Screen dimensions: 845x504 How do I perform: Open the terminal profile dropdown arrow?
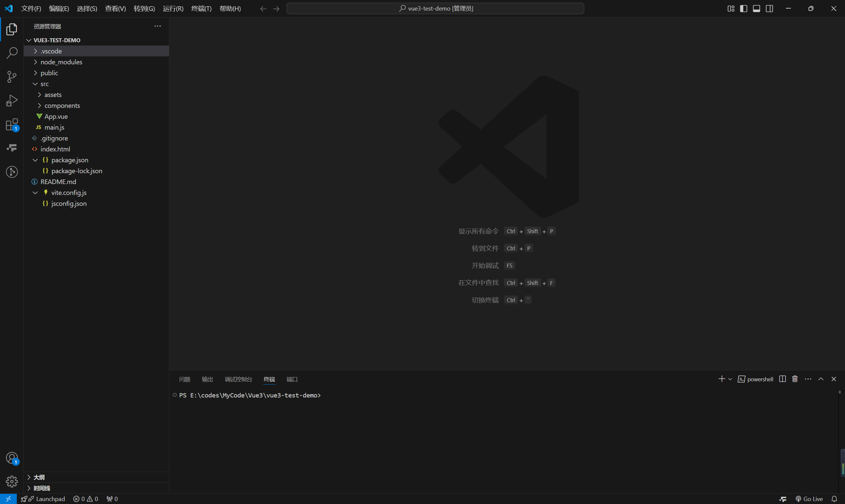[x=730, y=379]
